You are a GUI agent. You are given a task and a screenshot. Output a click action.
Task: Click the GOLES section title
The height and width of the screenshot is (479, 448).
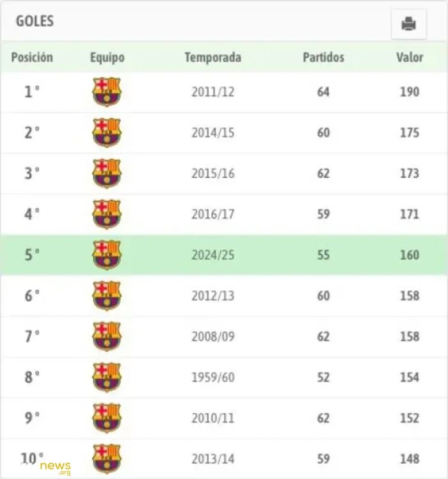pos(35,21)
